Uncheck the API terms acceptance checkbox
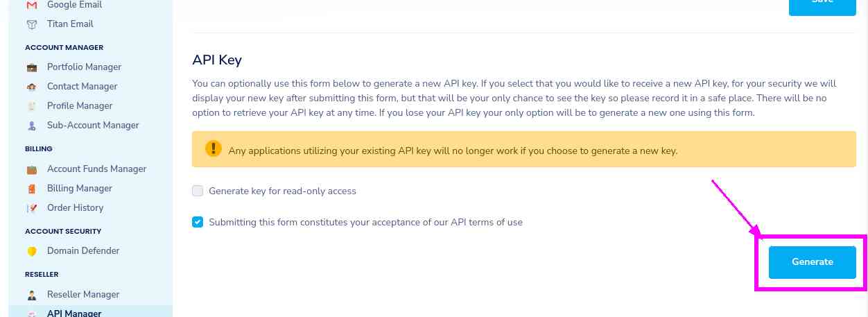This screenshot has height=317, width=868. click(198, 222)
